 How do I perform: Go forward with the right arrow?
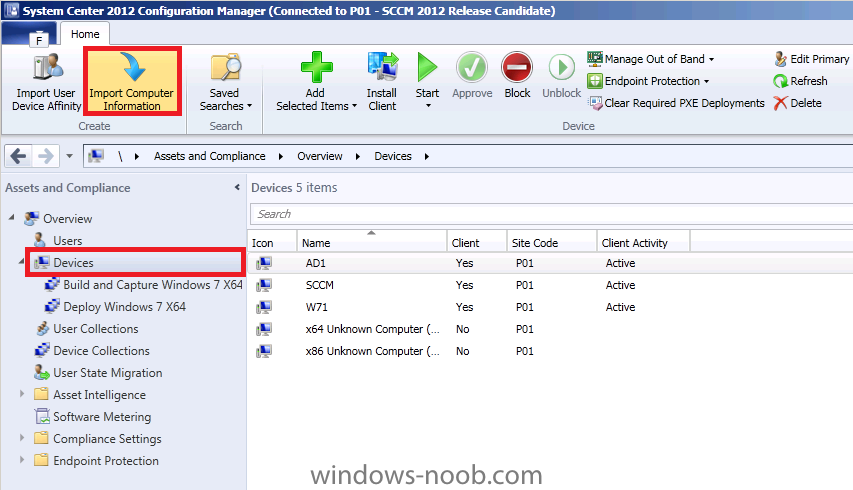(46, 156)
